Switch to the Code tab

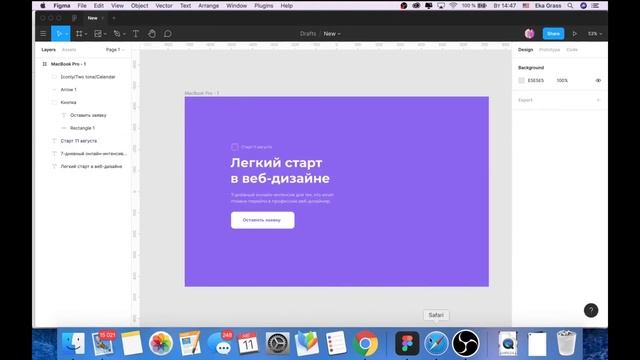[x=572, y=50]
